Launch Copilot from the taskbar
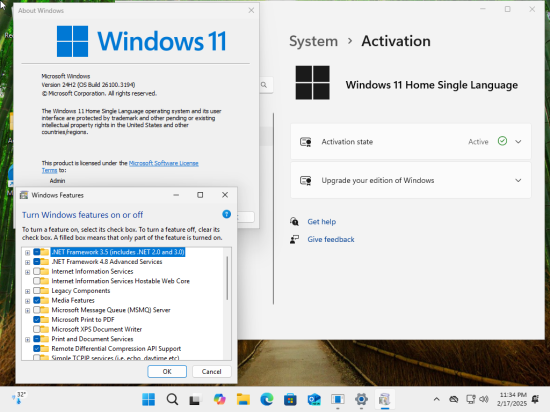 [220, 399]
